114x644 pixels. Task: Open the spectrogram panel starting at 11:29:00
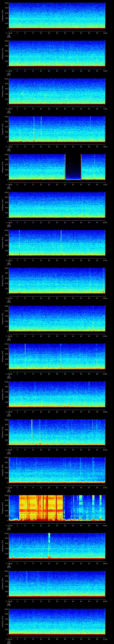click(57, 584)
